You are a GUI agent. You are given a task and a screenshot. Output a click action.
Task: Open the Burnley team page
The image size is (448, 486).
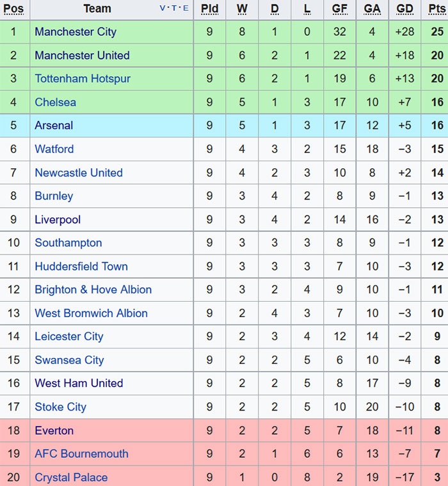[x=54, y=196]
